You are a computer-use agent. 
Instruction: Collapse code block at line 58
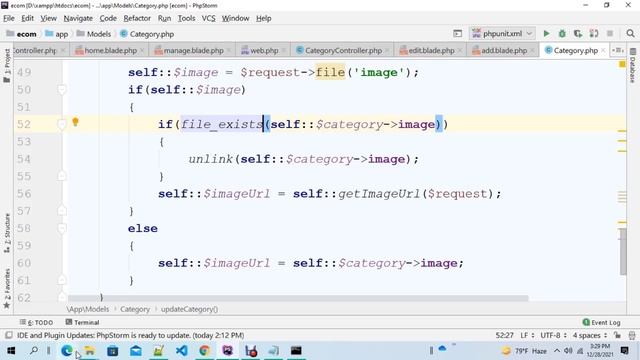coord(62,228)
